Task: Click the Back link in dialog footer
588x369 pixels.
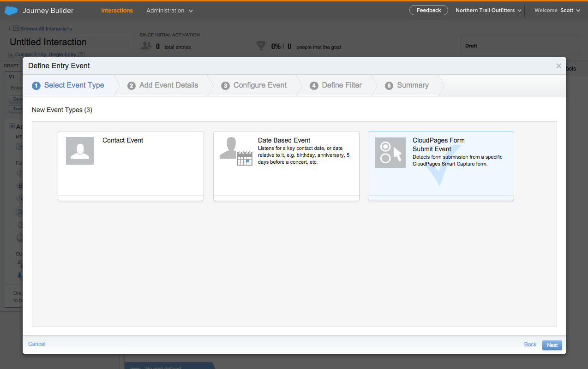Action: [530, 345]
